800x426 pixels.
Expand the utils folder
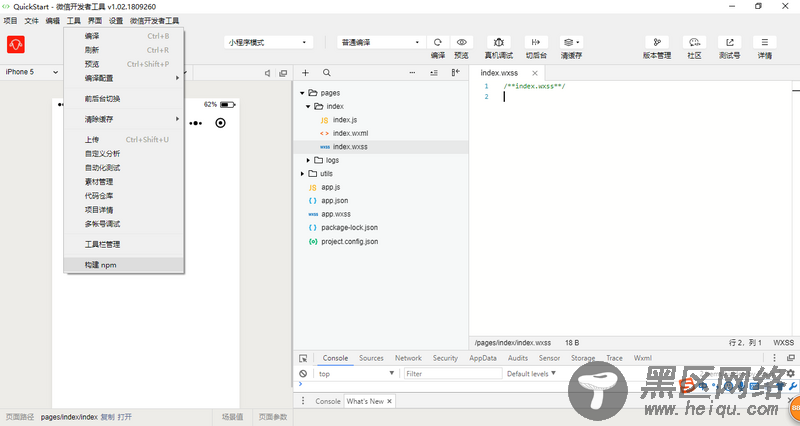(302, 173)
